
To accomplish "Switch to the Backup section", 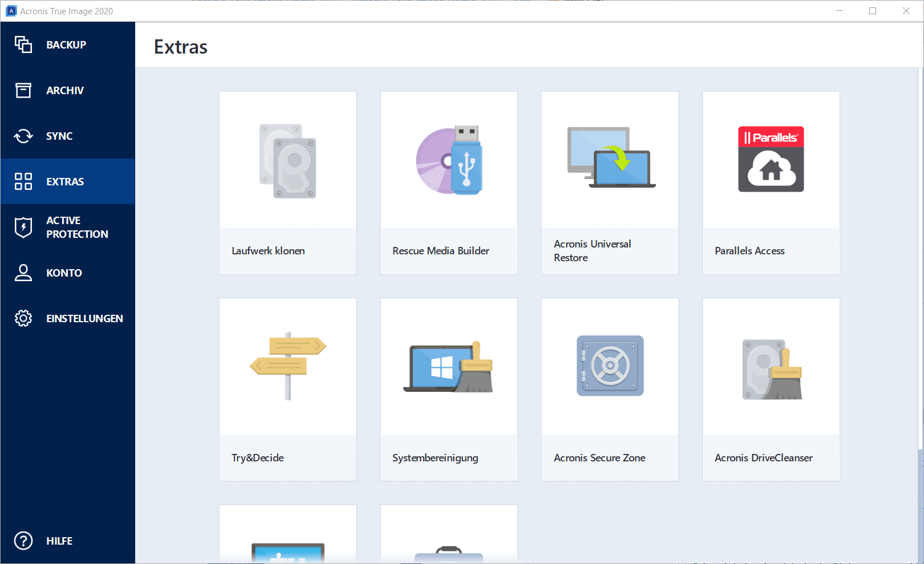I will coord(66,44).
